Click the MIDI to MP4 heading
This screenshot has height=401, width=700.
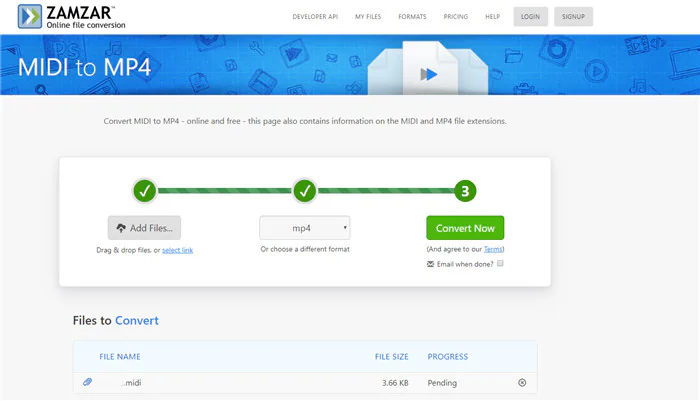pos(84,67)
